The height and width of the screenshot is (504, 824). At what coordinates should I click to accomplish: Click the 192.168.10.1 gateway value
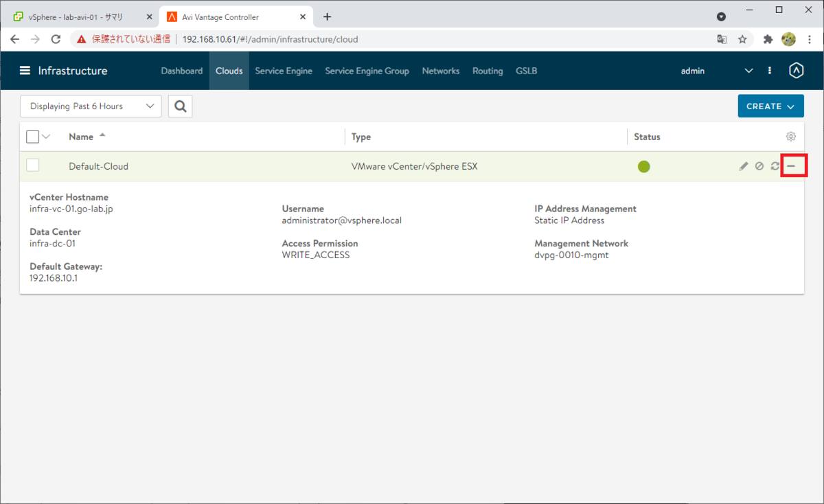click(x=54, y=278)
